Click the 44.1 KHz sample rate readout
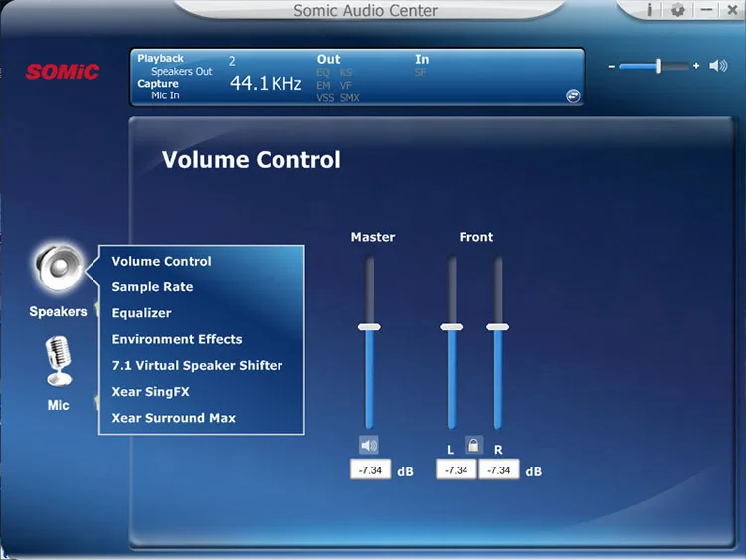 [x=266, y=83]
